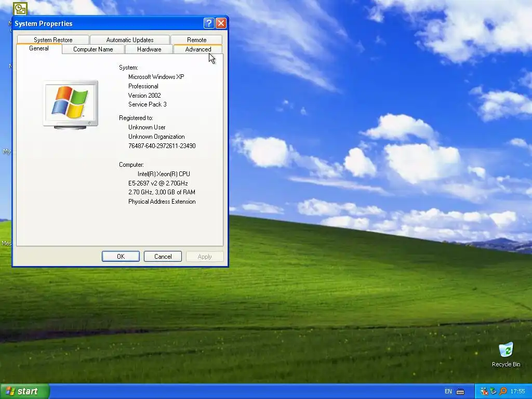The image size is (532, 399).
Task: Confirm with the OK button
Action: (x=121, y=257)
